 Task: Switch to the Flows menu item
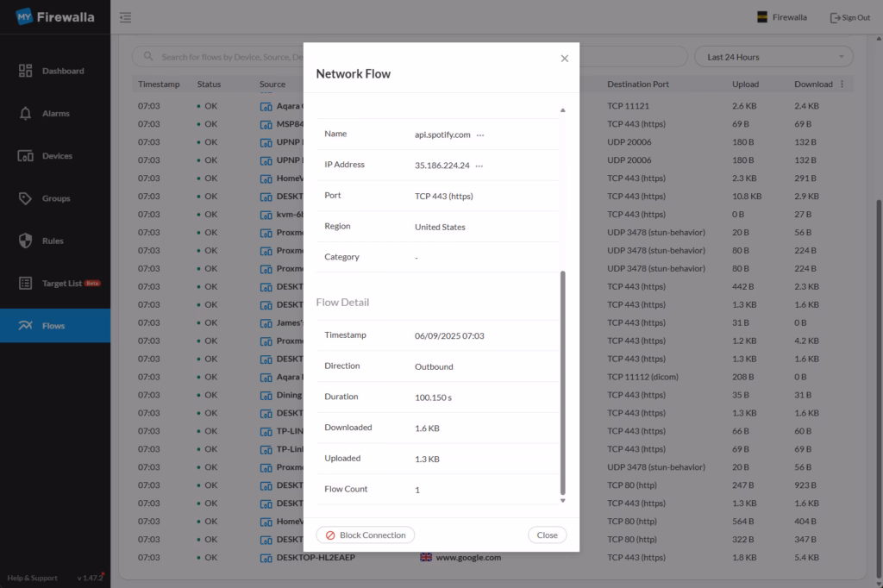pos(54,326)
